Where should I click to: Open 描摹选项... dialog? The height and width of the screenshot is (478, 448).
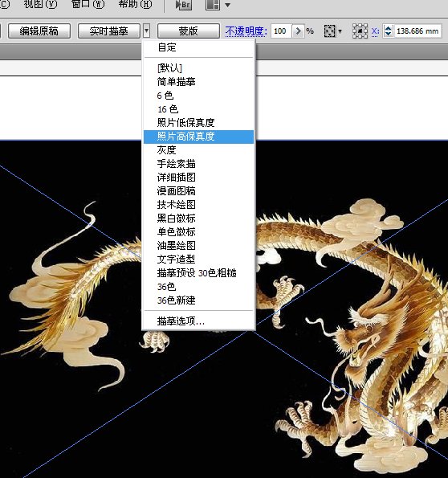tap(198, 321)
